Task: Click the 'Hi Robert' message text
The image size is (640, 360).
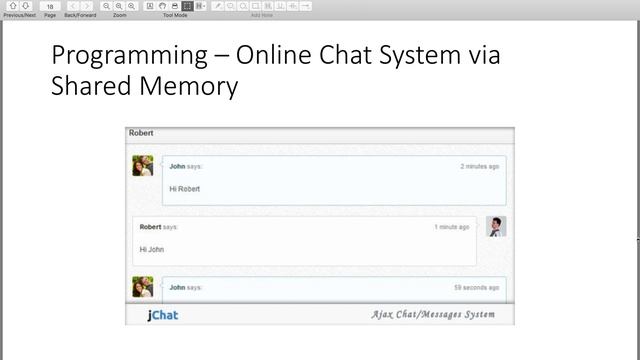Action: (184, 189)
